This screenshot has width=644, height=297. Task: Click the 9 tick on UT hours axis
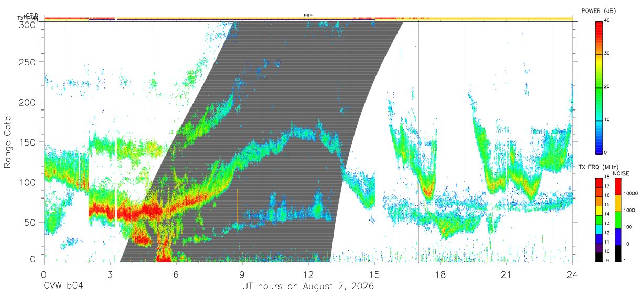(242, 274)
